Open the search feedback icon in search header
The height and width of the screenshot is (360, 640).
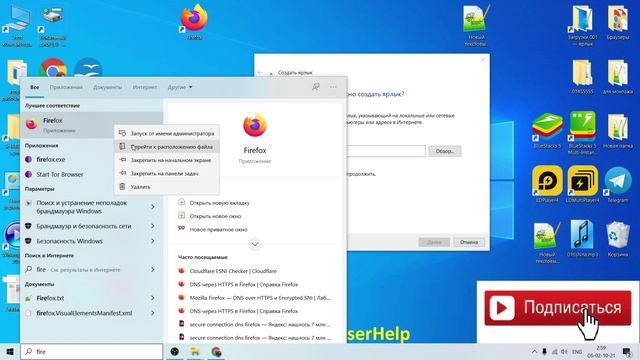316,87
